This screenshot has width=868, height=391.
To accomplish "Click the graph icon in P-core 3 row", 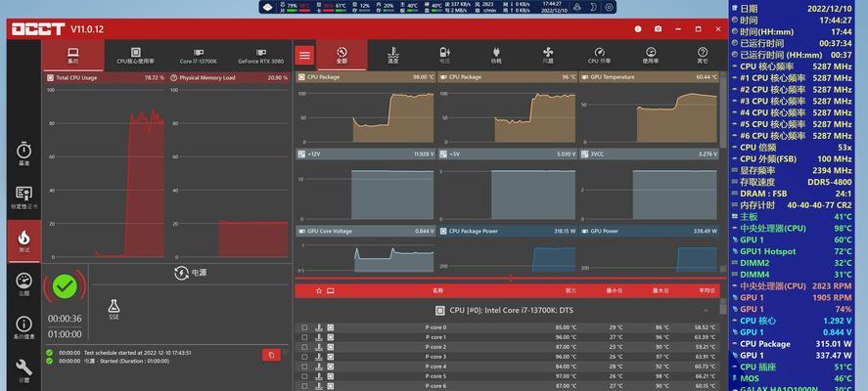I will click(318, 357).
